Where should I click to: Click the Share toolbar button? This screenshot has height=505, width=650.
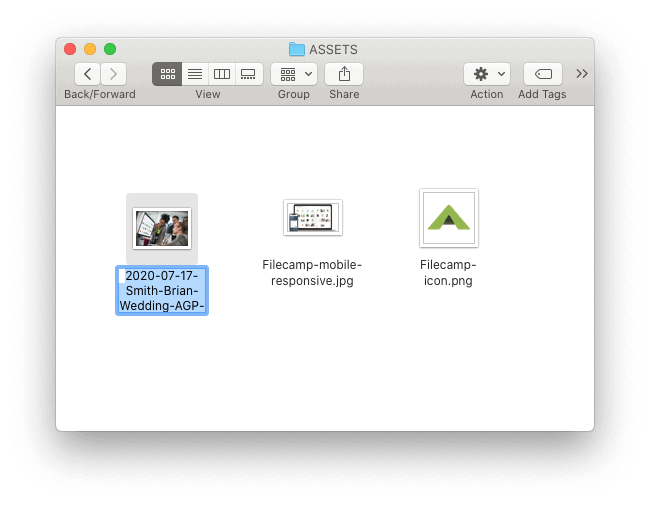344,74
